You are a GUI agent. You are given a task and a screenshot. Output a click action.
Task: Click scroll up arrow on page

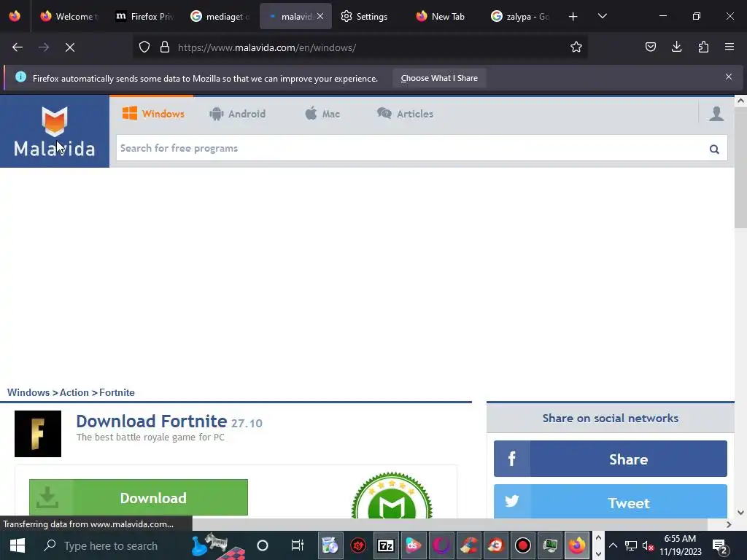(x=740, y=101)
